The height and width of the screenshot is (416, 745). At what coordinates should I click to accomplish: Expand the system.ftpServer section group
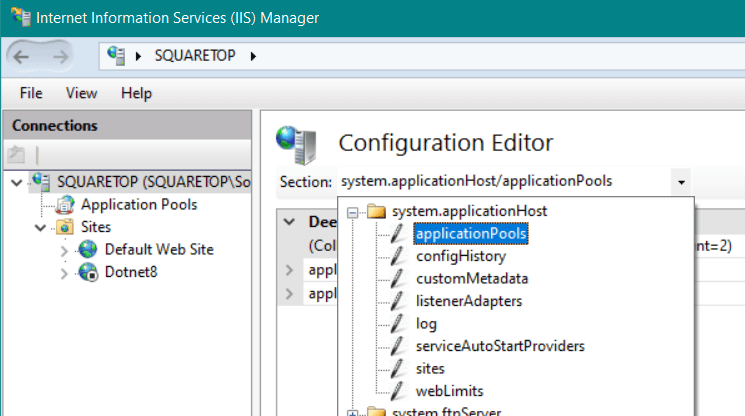pos(353,414)
